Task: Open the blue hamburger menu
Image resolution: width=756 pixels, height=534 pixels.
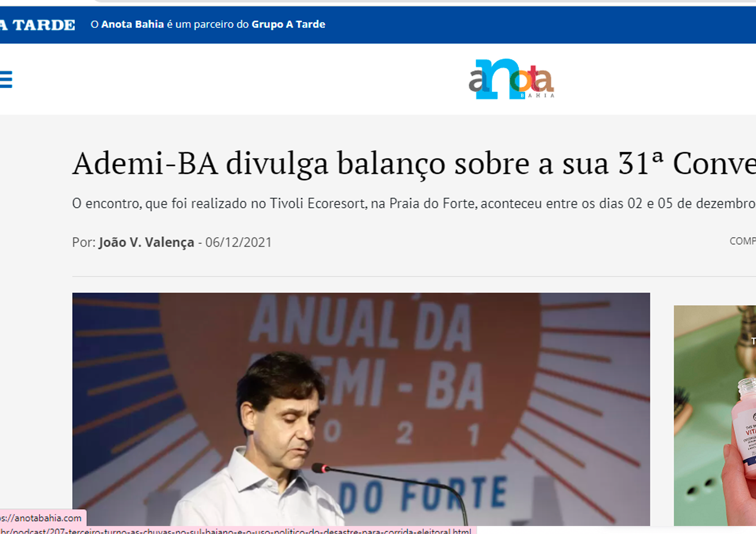Action: [x=6, y=79]
